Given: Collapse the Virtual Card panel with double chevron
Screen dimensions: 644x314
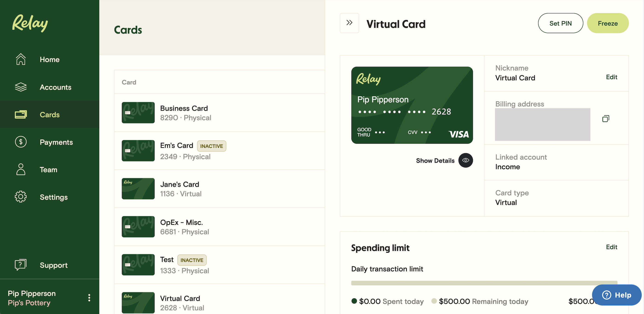Looking at the screenshot, I should (x=349, y=23).
